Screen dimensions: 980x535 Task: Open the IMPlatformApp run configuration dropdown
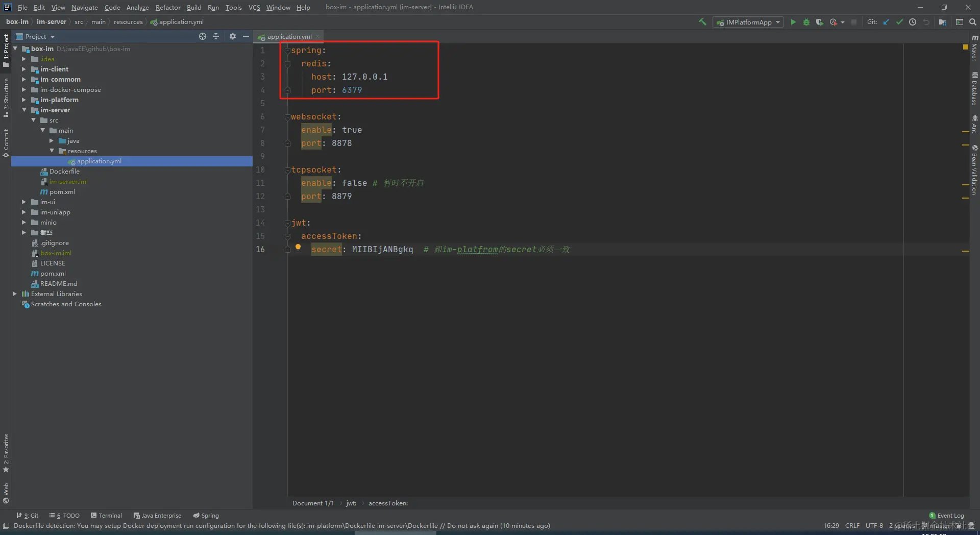click(748, 22)
